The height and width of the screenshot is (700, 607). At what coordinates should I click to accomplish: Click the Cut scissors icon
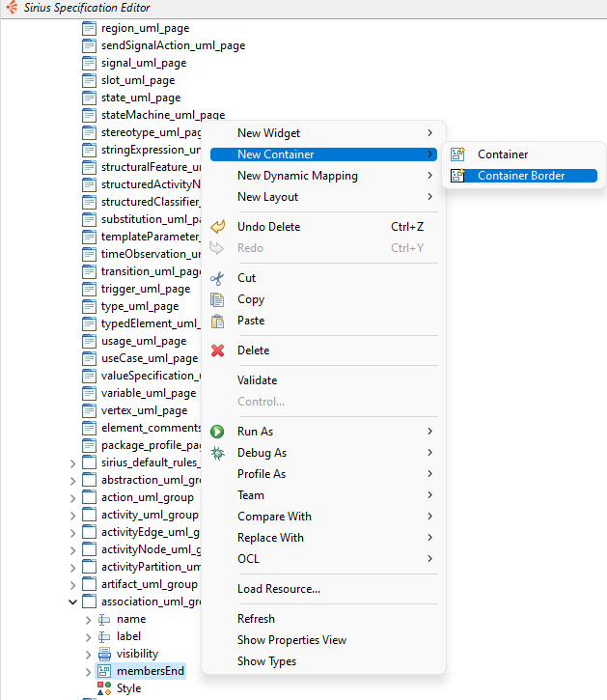pyautogui.click(x=217, y=278)
